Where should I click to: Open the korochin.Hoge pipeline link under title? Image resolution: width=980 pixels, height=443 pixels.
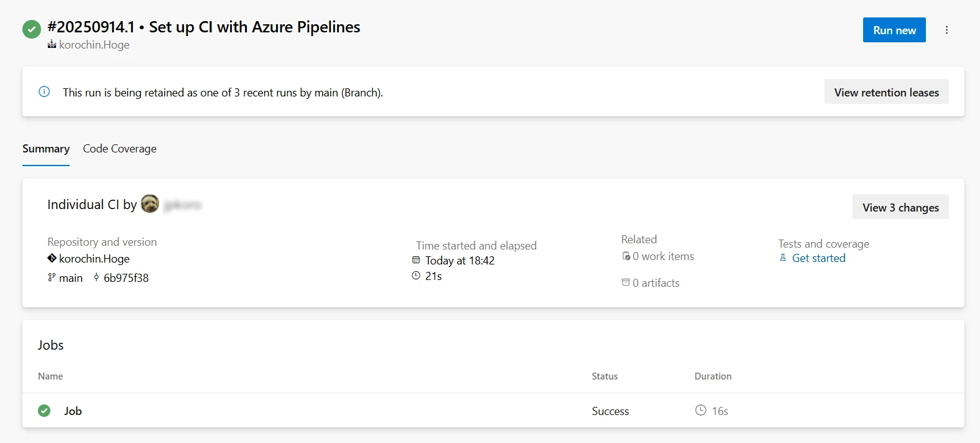(x=94, y=45)
